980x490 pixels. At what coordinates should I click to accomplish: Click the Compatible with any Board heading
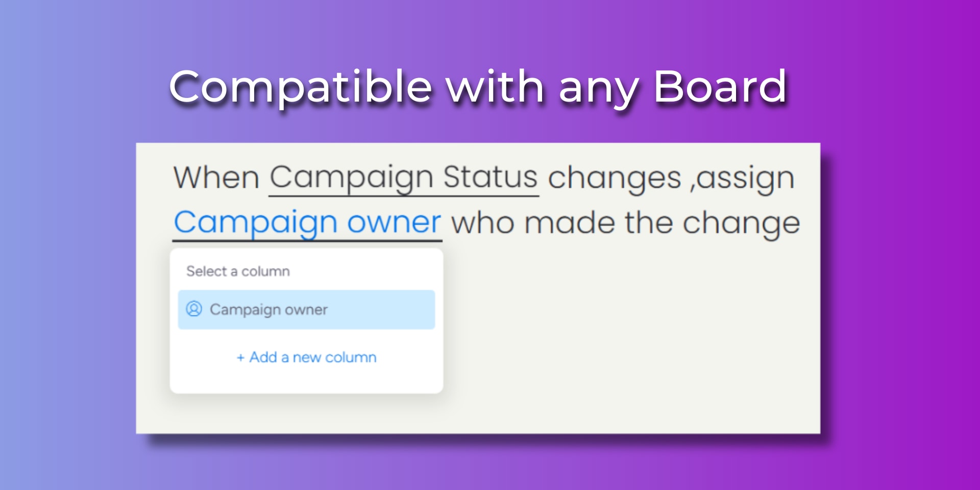478,88
